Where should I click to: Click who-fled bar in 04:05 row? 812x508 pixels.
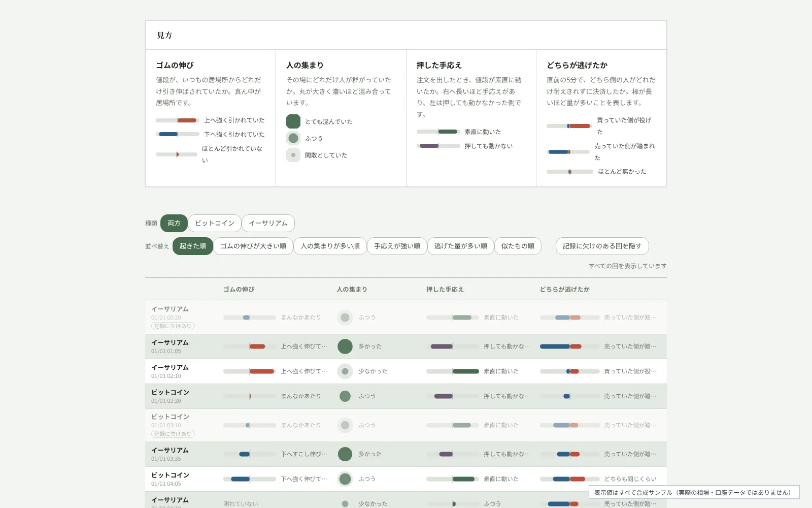(x=570, y=479)
